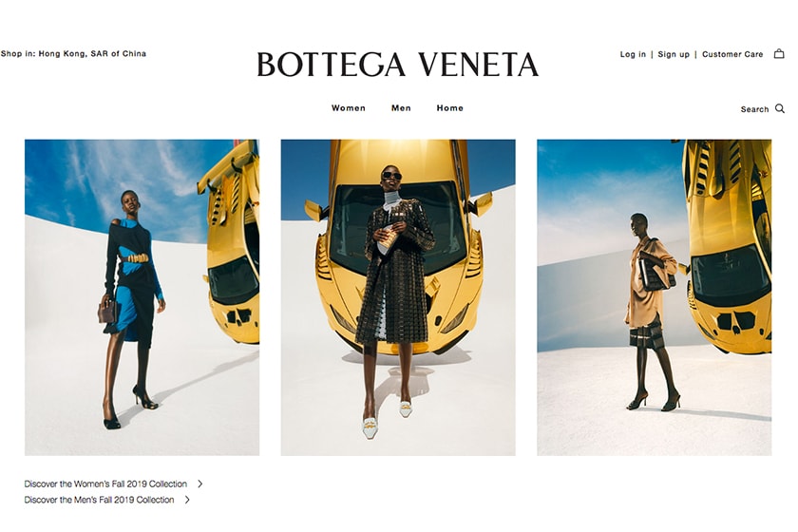Screen dimensions: 798x532
Task: Select the center photo with yellow car front
Action: pyautogui.click(x=398, y=297)
